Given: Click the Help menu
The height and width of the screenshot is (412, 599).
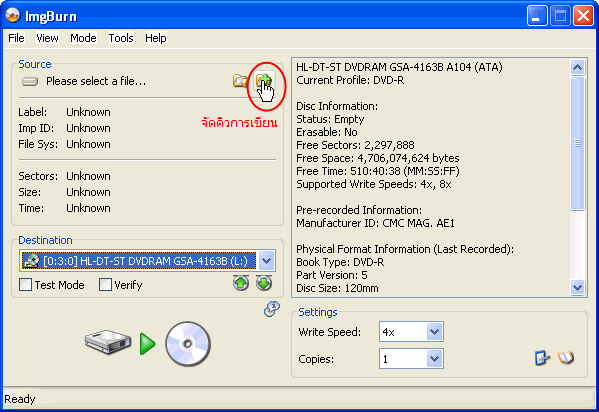Looking at the screenshot, I should (x=155, y=38).
